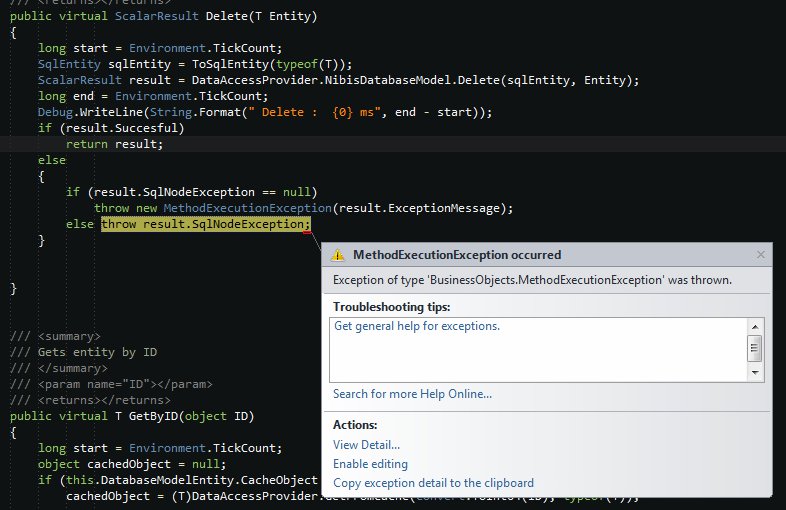Click up arrow of troubleshooting tips scrollbar
786x510 pixels.
coord(755,327)
